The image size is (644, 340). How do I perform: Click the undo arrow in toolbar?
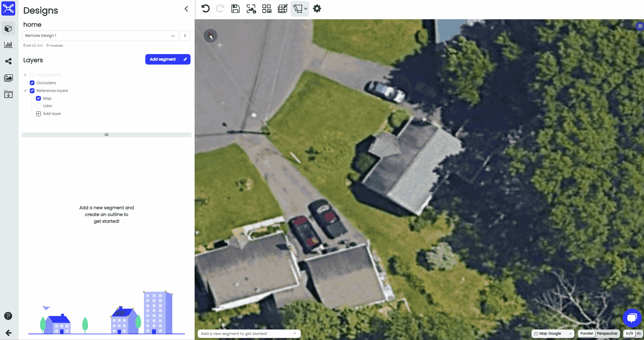[x=205, y=9]
